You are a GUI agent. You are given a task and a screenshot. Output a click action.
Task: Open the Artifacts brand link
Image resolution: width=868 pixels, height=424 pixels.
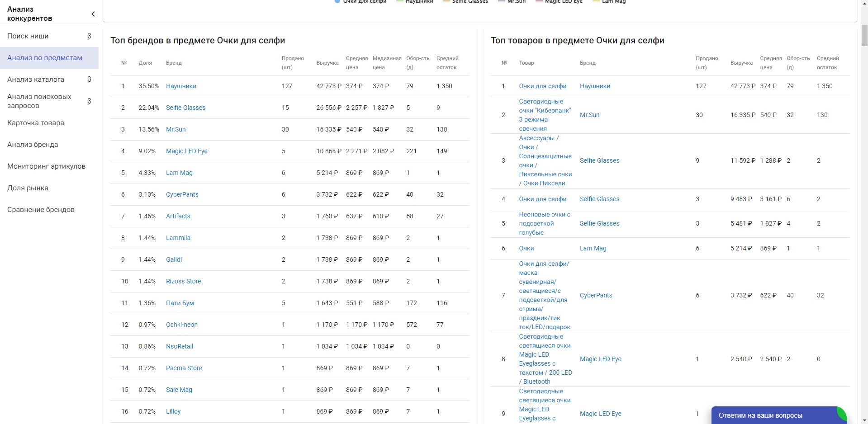tap(178, 216)
